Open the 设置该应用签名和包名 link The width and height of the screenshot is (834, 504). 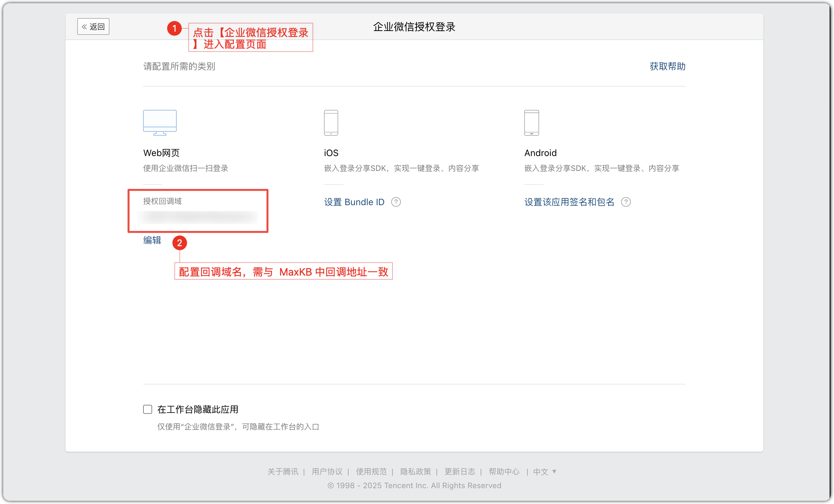point(570,202)
